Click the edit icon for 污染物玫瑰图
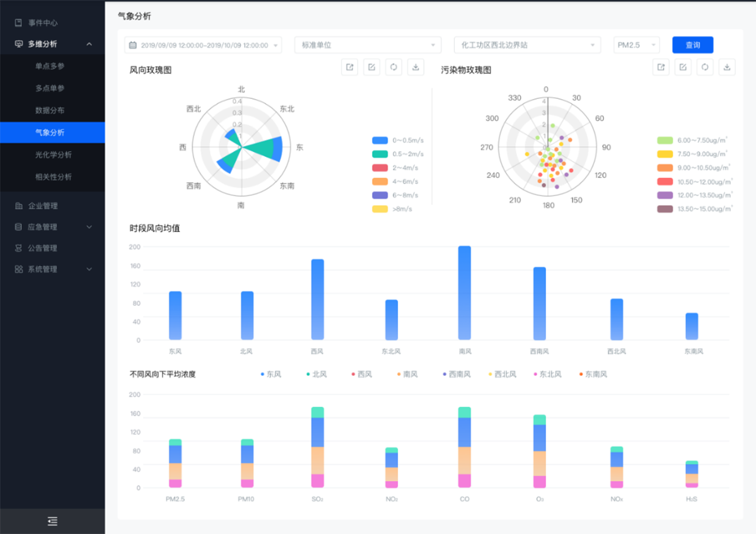Image resolution: width=756 pixels, height=534 pixels. (683, 67)
